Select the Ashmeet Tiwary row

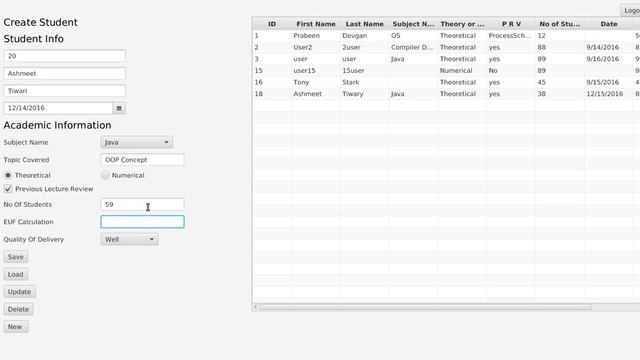point(447,94)
